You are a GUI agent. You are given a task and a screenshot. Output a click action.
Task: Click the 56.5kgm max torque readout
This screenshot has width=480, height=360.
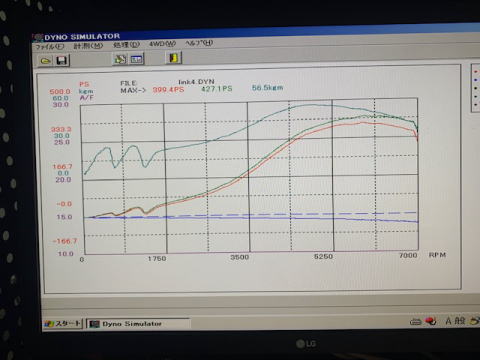[x=267, y=88]
